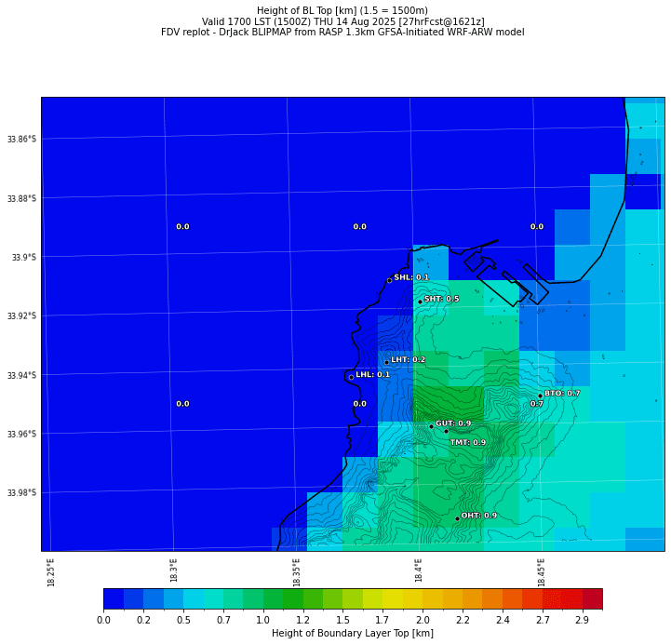Click the BTO station marker dot

pos(540,396)
